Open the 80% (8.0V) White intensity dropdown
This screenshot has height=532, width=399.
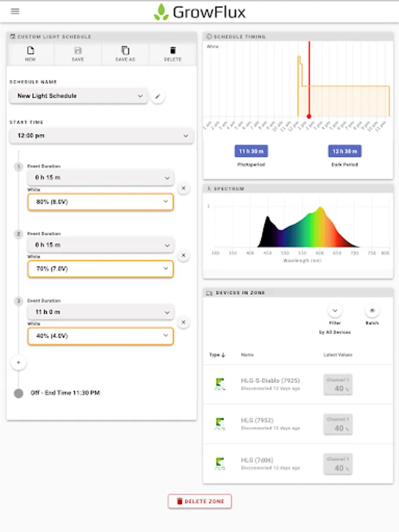pos(100,202)
